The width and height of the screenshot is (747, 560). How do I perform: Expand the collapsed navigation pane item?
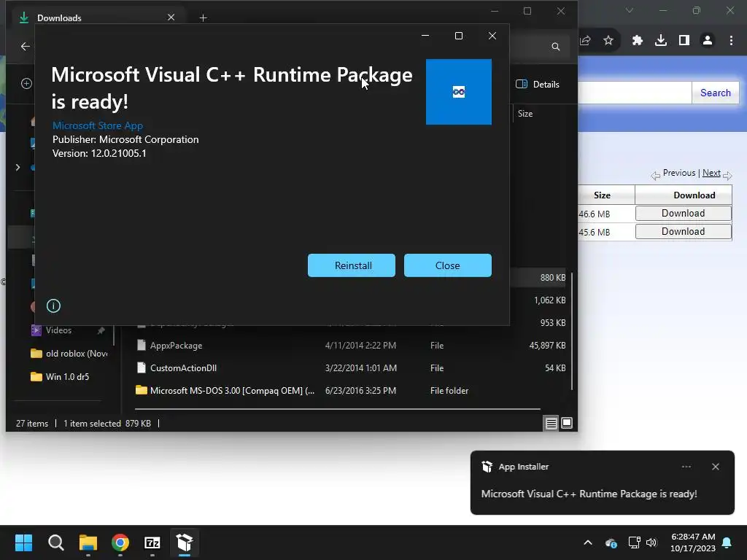tap(18, 168)
